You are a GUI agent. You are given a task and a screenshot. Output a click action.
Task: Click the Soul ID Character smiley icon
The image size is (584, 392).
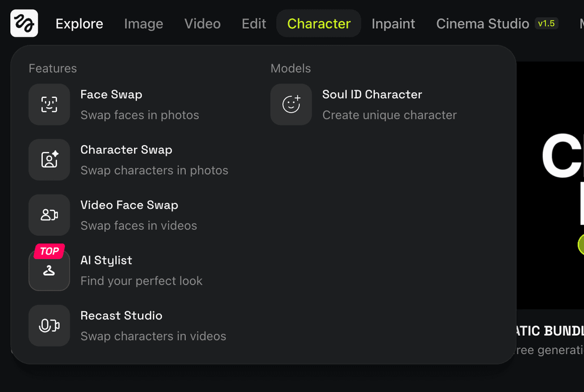291,104
